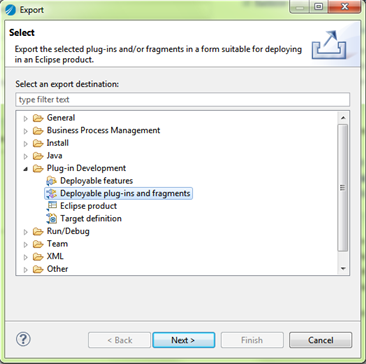This screenshot has width=366, height=364.
Task: Select the General label
Action: pos(61,118)
